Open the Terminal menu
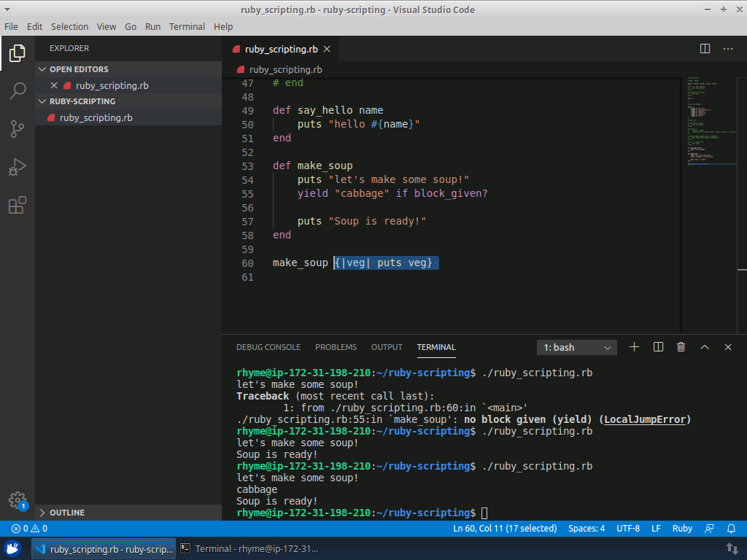747x560 pixels. point(187,26)
